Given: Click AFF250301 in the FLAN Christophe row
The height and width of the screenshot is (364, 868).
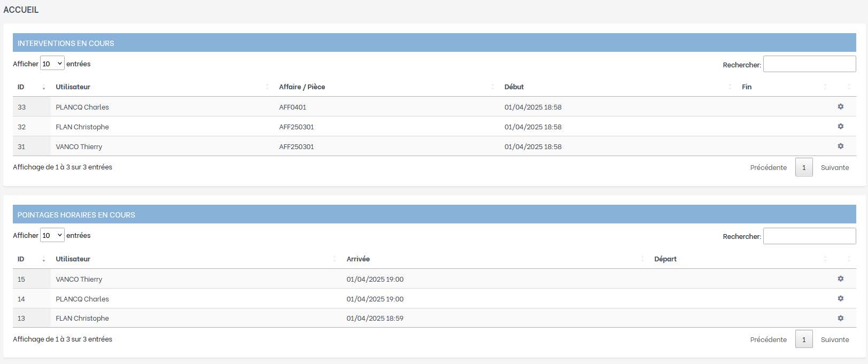Looking at the screenshot, I should tap(296, 127).
